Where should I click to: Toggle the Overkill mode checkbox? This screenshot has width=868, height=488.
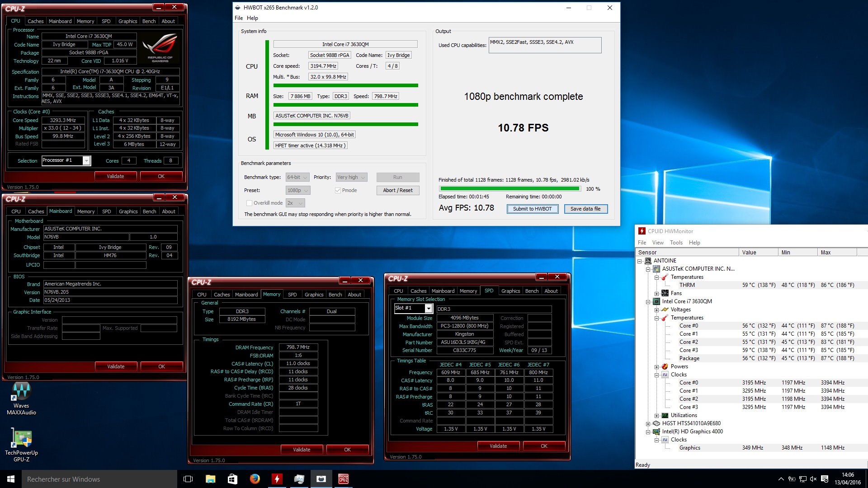(249, 203)
